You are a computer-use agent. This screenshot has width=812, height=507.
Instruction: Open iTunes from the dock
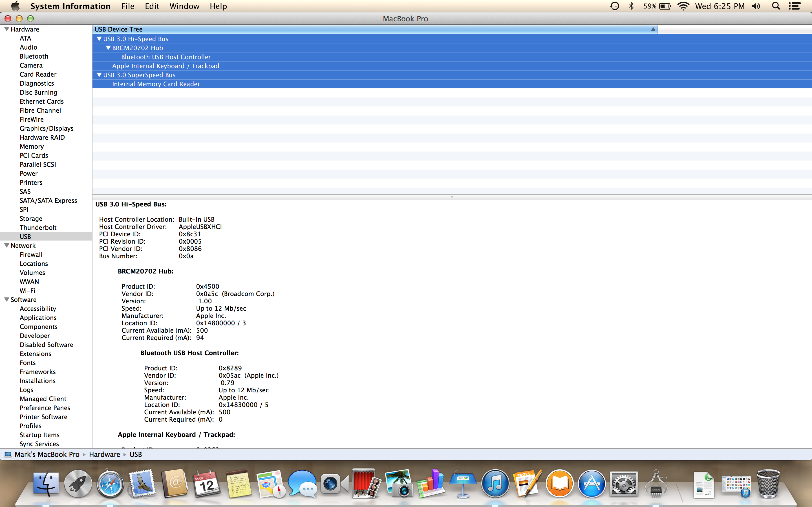[x=495, y=484]
